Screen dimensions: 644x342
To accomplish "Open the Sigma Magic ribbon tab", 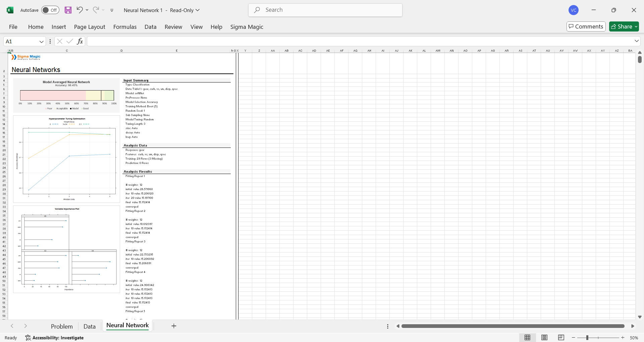I will [x=247, y=27].
